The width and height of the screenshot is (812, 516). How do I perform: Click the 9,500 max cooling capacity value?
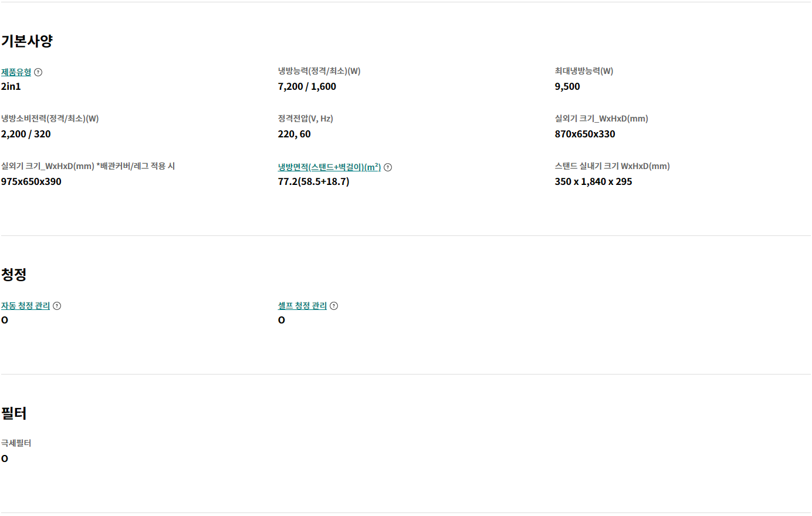(x=567, y=86)
